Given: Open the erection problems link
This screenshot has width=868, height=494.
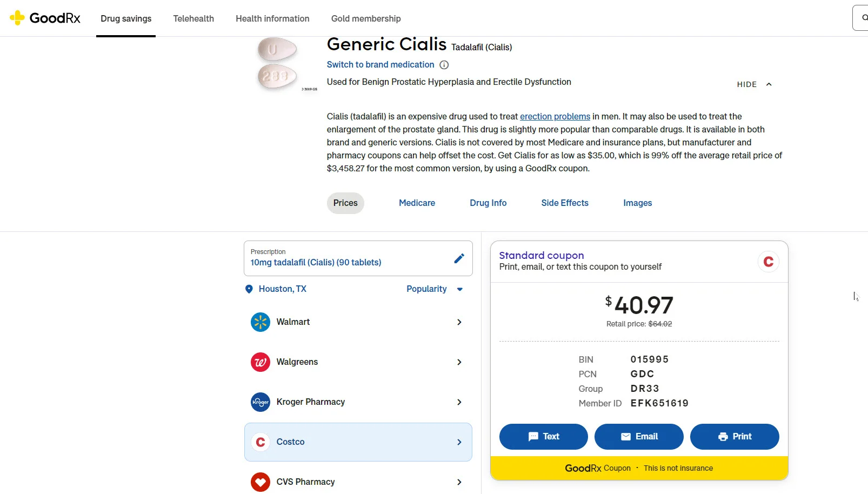Looking at the screenshot, I should pos(555,116).
